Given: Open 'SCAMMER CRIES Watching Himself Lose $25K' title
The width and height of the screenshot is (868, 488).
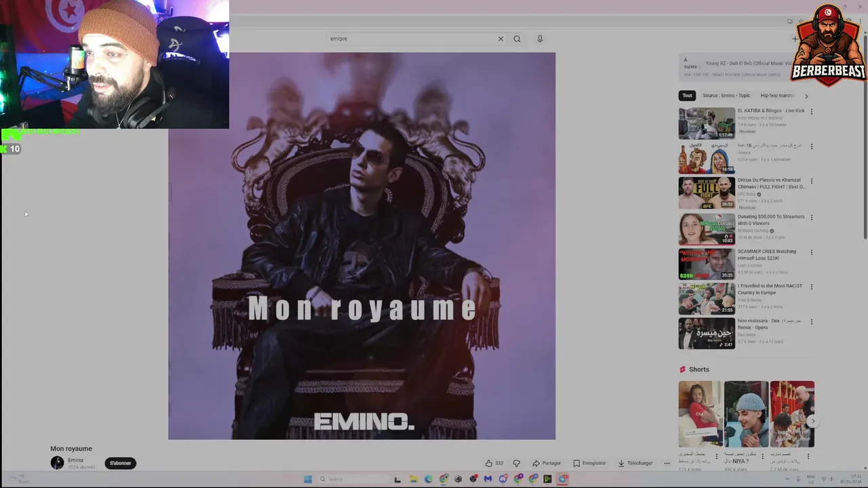Looking at the screenshot, I should (767, 254).
